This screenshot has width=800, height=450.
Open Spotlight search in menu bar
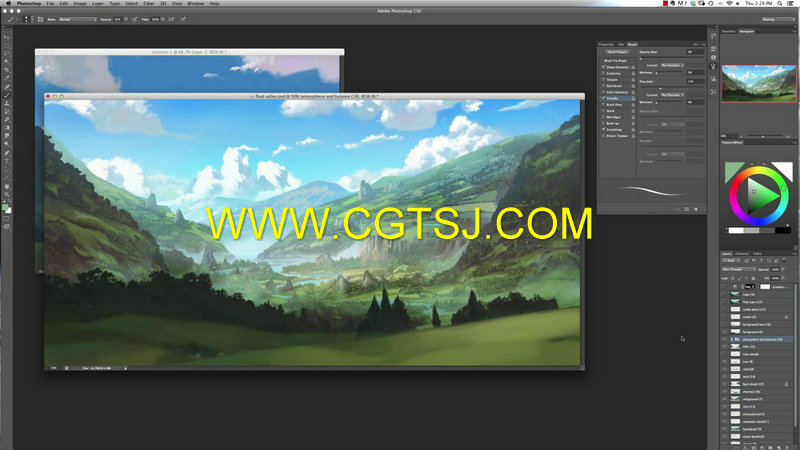780,3
